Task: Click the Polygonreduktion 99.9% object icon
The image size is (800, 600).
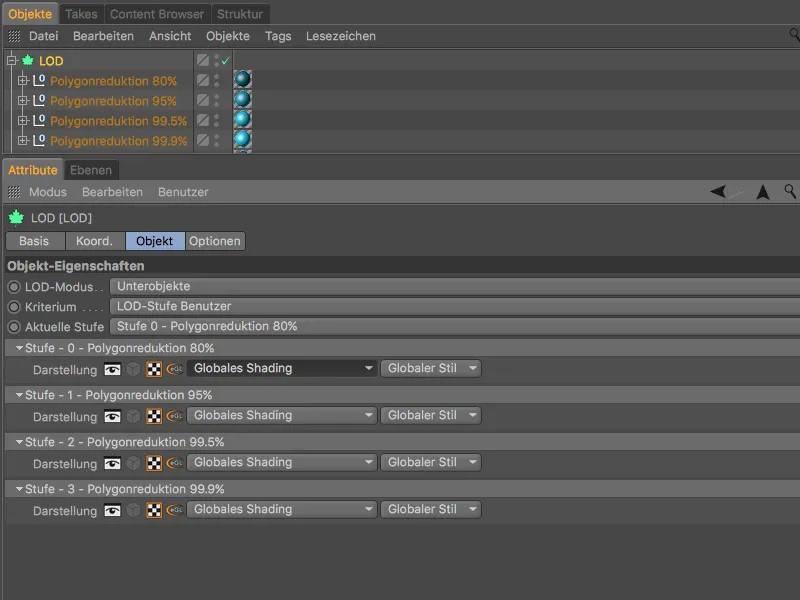Action: [x=39, y=141]
